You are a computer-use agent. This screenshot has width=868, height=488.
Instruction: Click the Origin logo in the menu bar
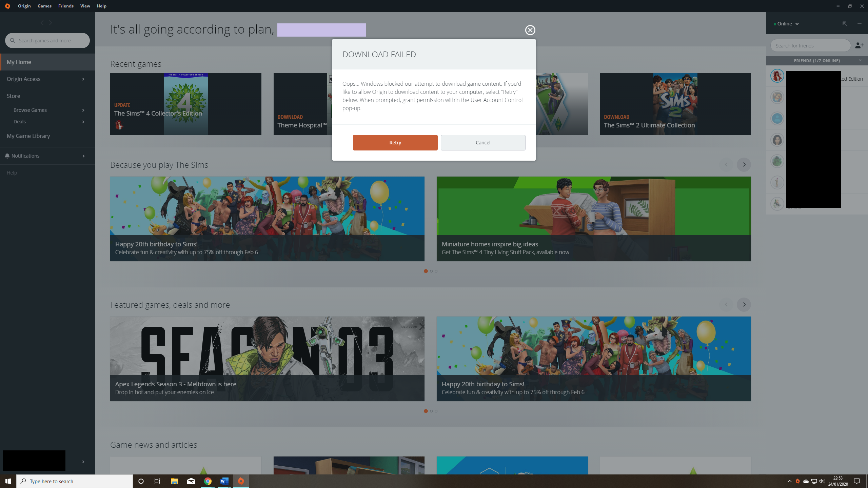click(7, 6)
